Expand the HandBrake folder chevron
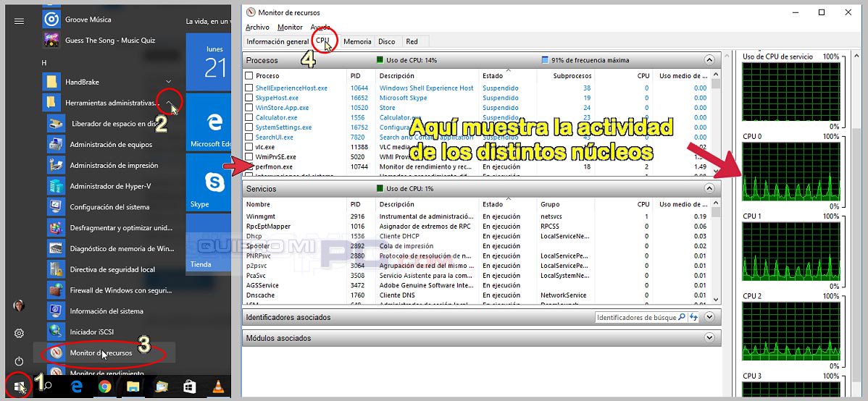The width and height of the screenshot is (868, 401). click(169, 82)
